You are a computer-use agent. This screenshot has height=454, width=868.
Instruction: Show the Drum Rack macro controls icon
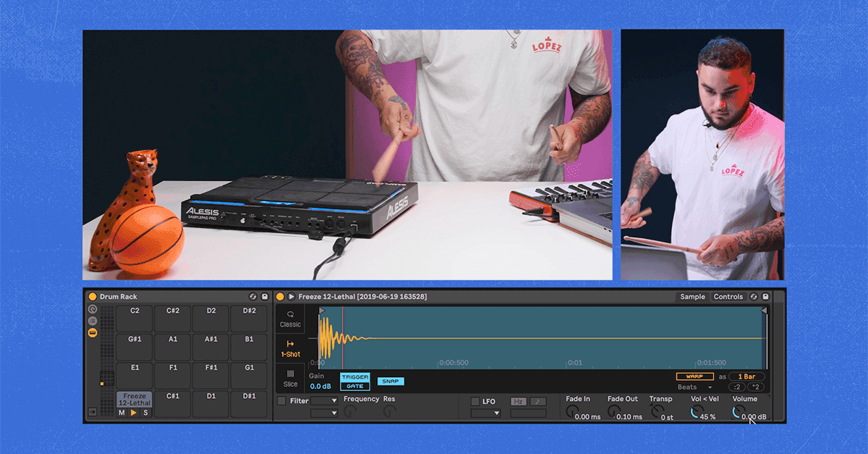[x=93, y=309]
